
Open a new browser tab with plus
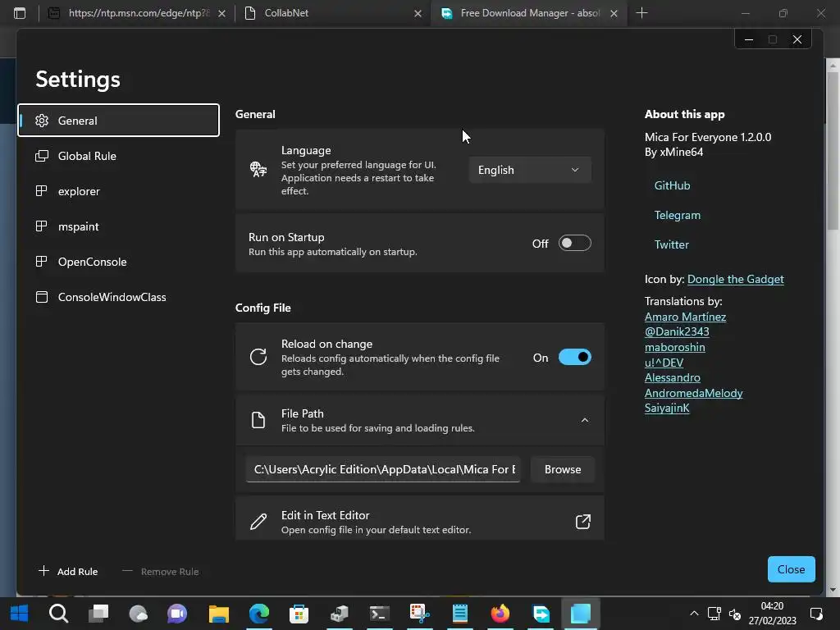641,13
